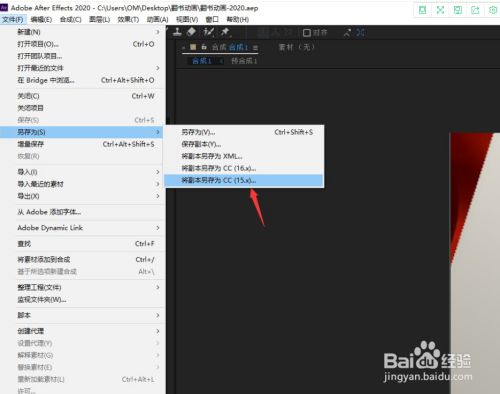
Task: Open the 文件(F) menu
Action: click(x=13, y=19)
